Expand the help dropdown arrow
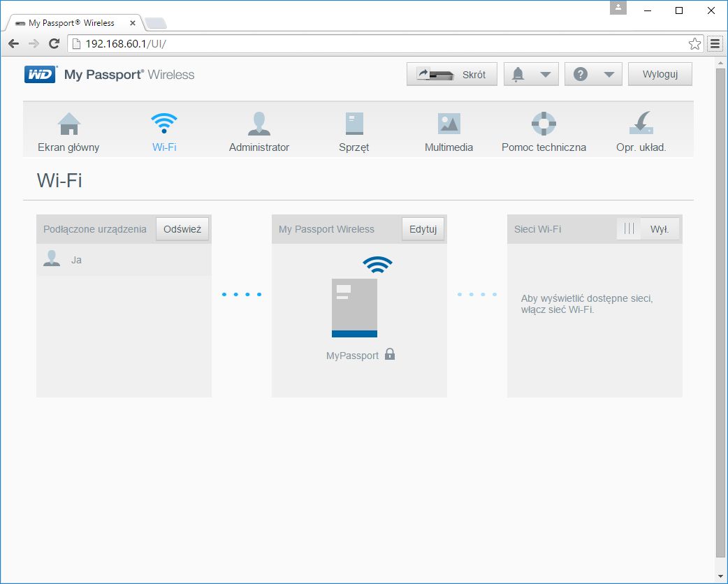Screen dimensions: 728x584 tap(609, 75)
